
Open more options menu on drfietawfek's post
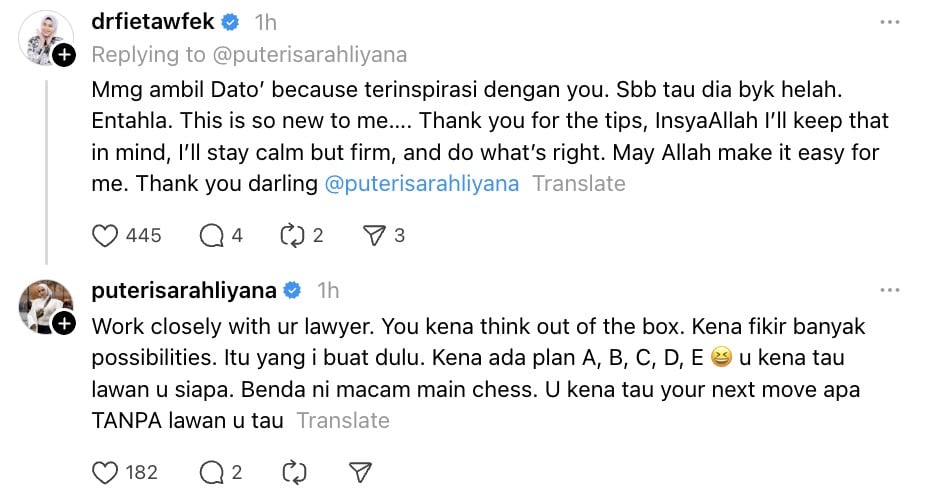click(x=889, y=22)
